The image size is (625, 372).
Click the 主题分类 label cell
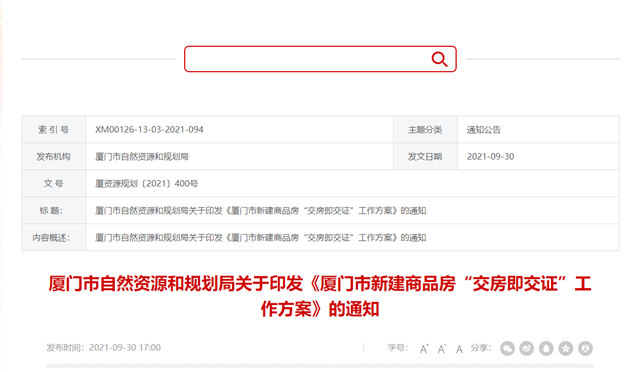[425, 130]
